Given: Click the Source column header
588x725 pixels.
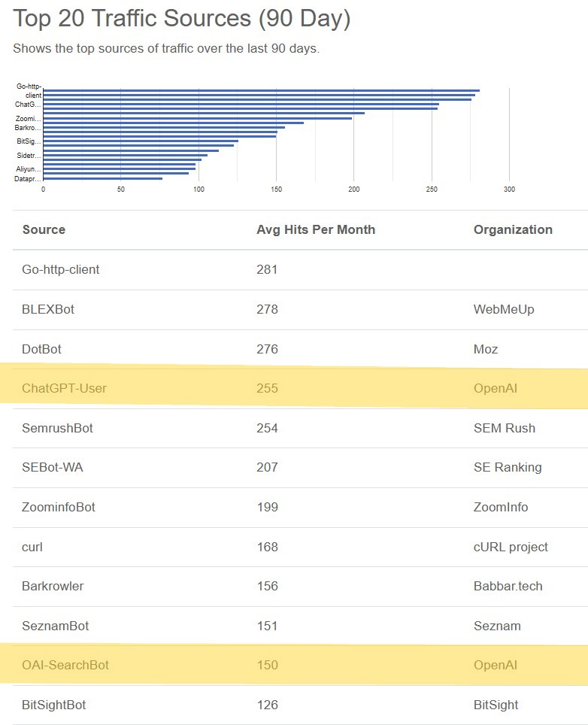Looking at the screenshot, I should coord(44,230).
